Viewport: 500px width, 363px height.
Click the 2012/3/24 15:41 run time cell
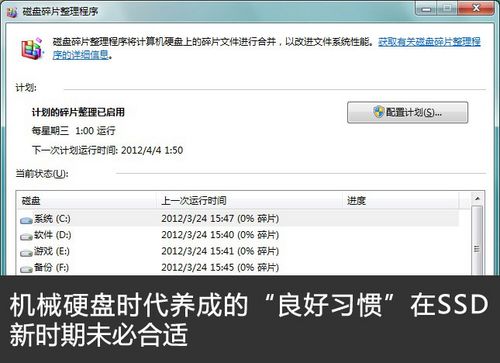220,251
